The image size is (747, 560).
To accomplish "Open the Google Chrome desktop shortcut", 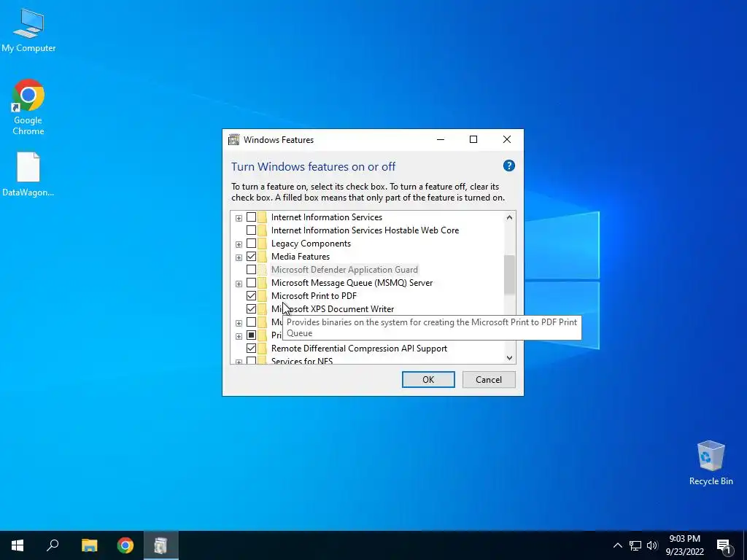I will click(28, 106).
